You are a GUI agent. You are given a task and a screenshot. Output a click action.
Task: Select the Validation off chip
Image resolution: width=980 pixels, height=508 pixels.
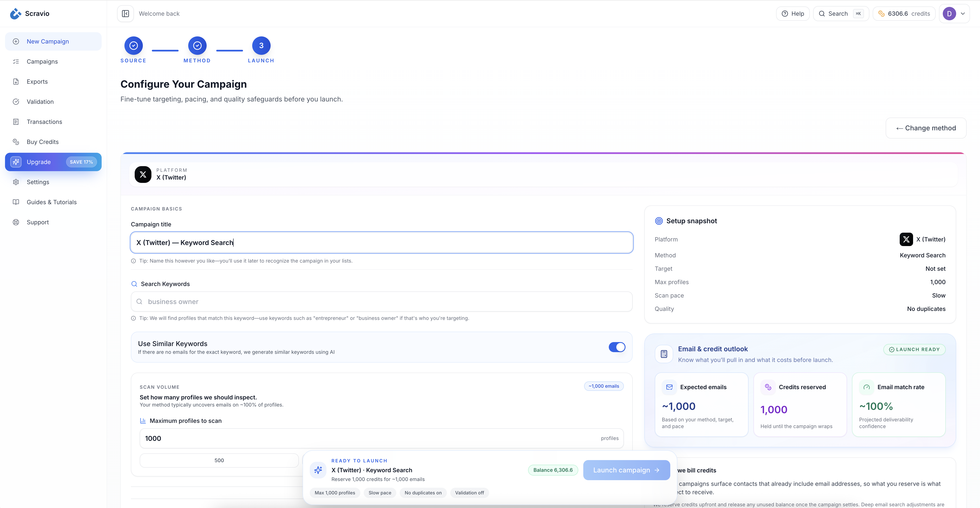[469, 492]
